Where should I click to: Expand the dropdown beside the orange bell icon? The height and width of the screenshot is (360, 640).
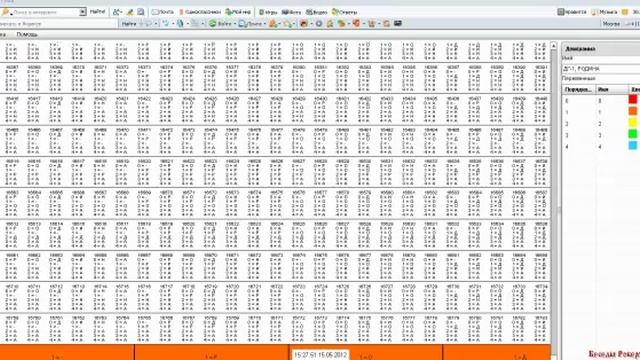click(279, 24)
